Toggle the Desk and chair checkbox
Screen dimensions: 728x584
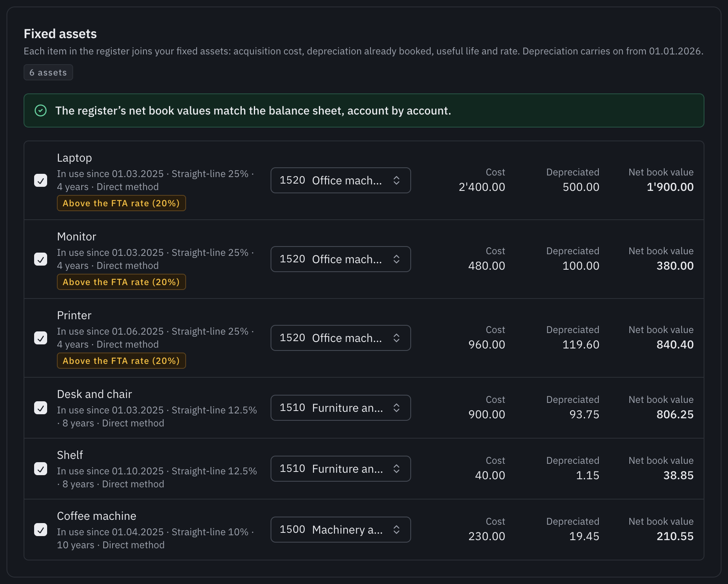(x=41, y=408)
